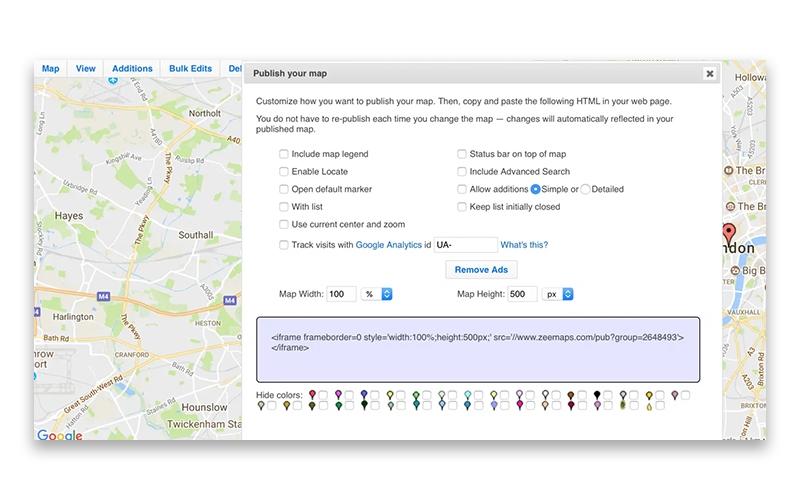This screenshot has width=800, height=500.
Task: Click the Southall label on the map
Action: pos(195,235)
